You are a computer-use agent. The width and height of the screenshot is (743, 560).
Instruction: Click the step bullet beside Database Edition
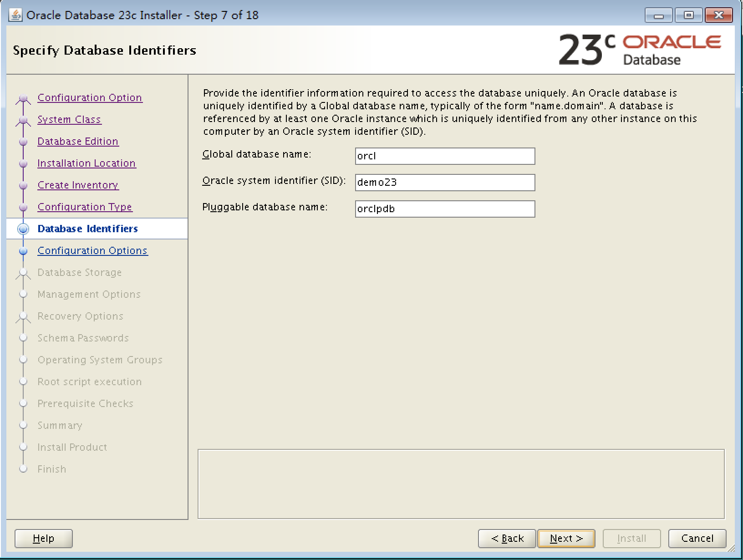point(23,142)
